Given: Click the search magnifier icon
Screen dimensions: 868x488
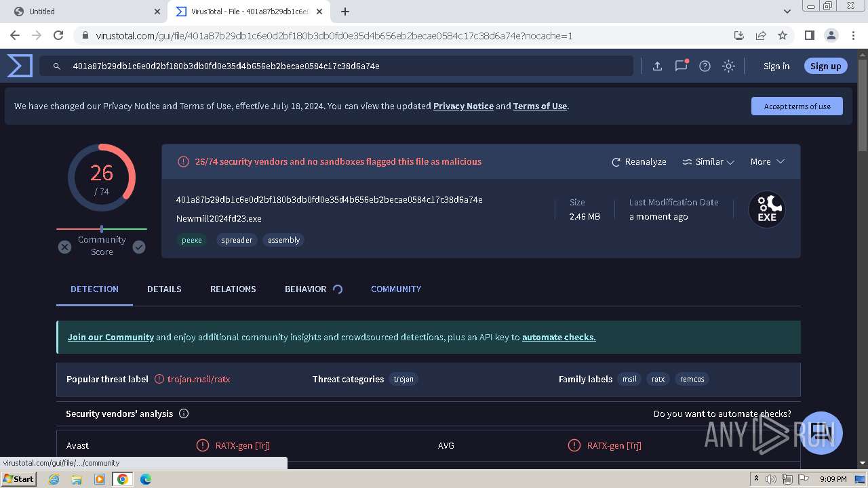Looking at the screenshot, I should 57,66.
